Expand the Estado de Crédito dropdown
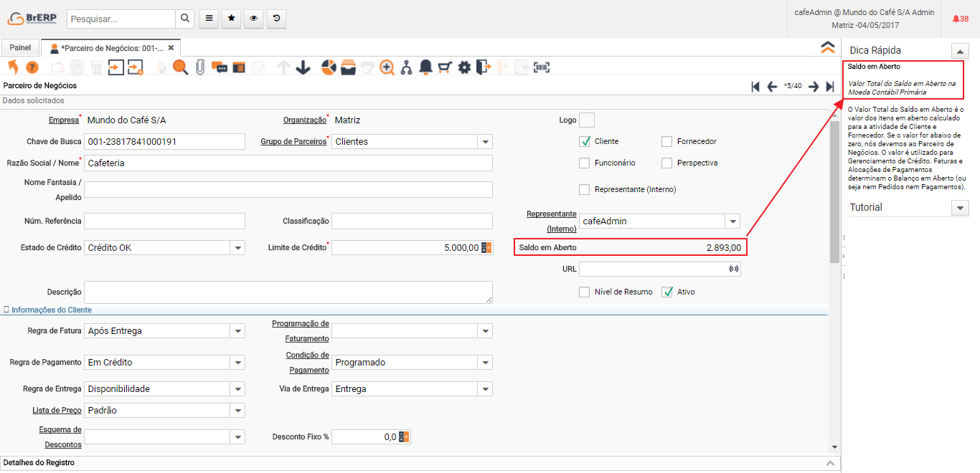Viewport: 980px width, 473px height. pyautogui.click(x=237, y=248)
